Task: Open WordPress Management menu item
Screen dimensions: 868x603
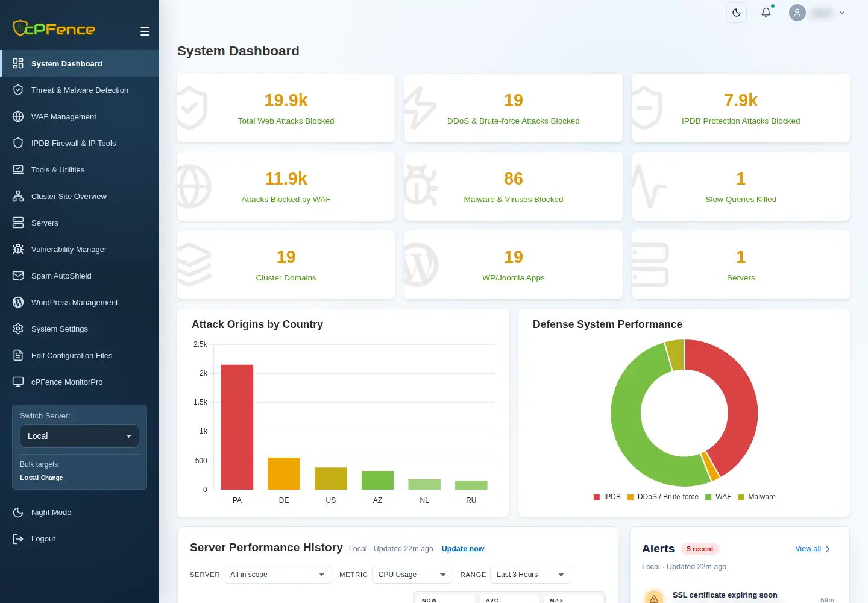Action: point(80,302)
